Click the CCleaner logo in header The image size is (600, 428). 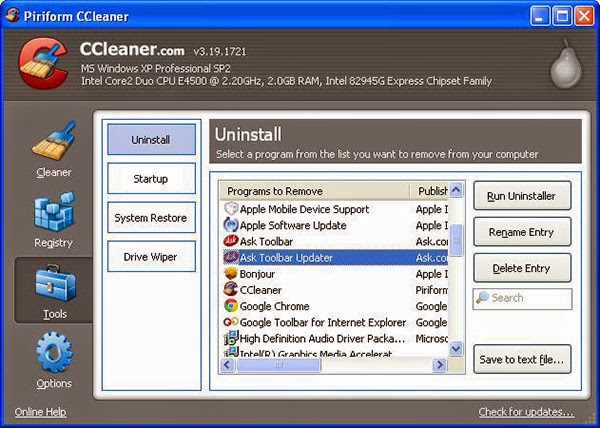pyautogui.click(x=43, y=62)
